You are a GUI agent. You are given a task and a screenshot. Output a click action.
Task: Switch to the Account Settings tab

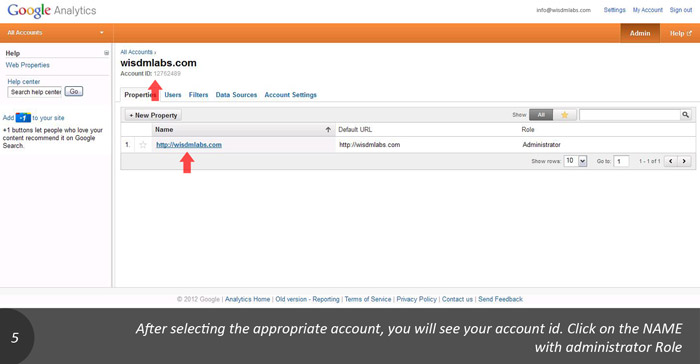click(291, 95)
